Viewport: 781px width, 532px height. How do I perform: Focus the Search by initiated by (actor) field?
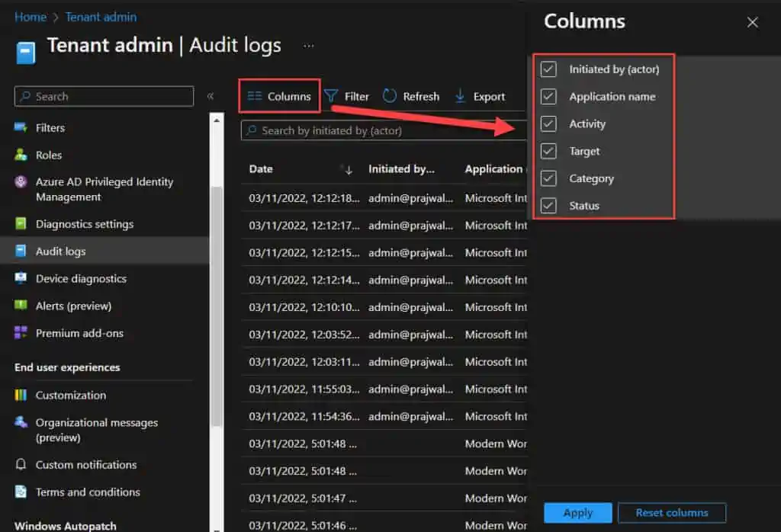384,130
